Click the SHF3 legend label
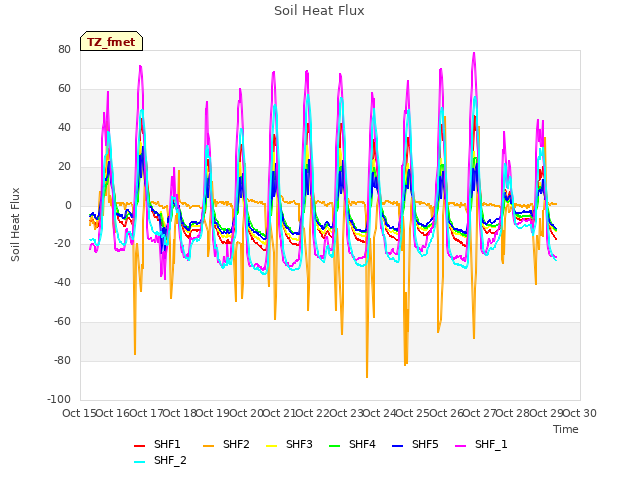The image size is (640, 480). tap(299, 444)
